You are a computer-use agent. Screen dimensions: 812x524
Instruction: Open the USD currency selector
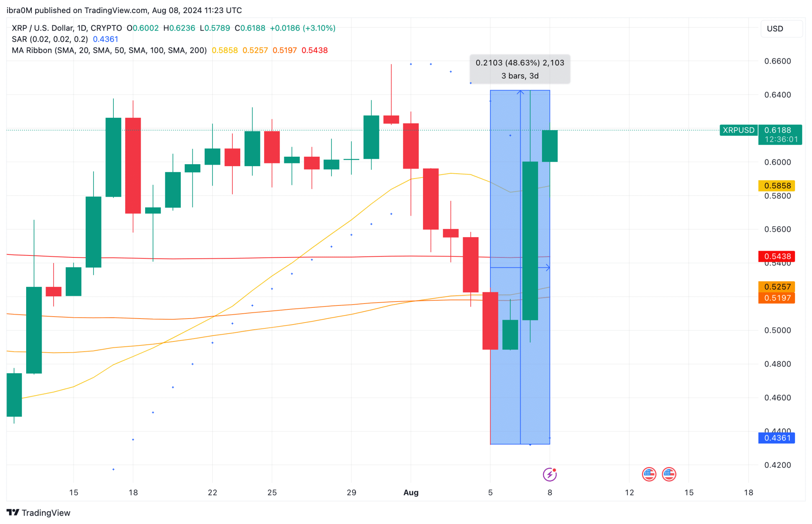tap(781, 29)
